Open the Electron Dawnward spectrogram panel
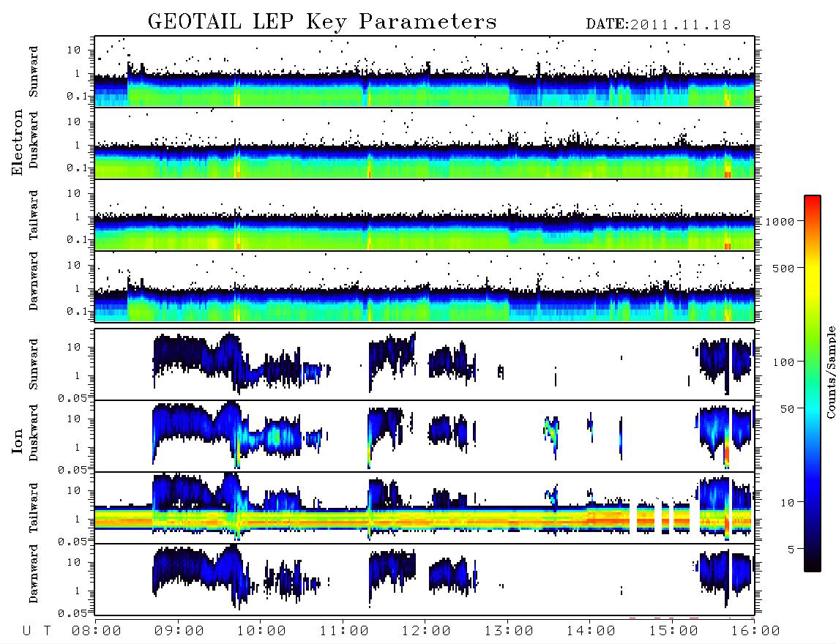The height and width of the screenshot is (644, 836). coord(425,286)
